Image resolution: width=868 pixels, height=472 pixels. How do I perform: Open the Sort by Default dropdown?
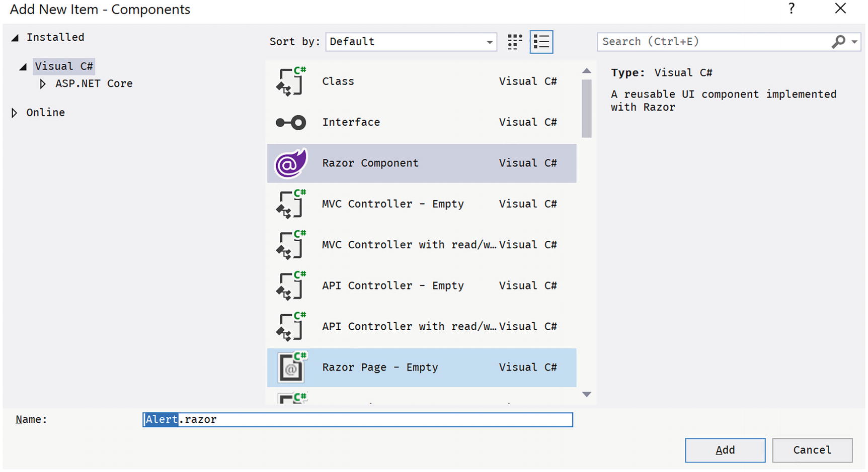click(x=411, y=42)
